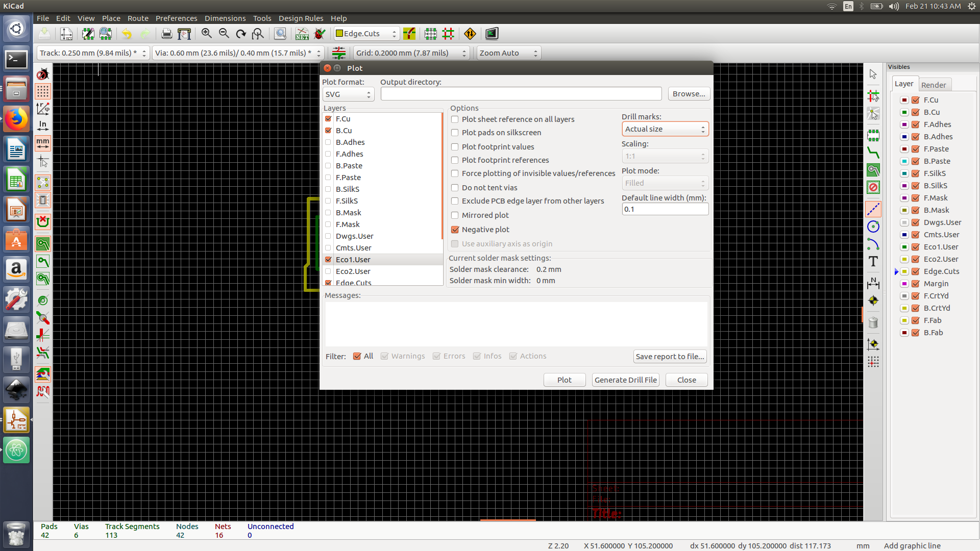This screenshot has width=980, height=551.
Task: Select the Add text tool
Action: (873, 262)
